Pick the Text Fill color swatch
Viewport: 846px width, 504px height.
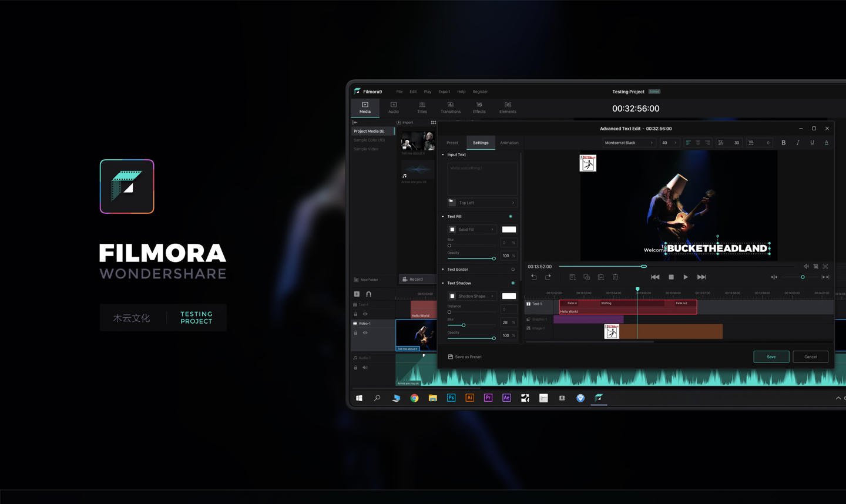(509, 230)
